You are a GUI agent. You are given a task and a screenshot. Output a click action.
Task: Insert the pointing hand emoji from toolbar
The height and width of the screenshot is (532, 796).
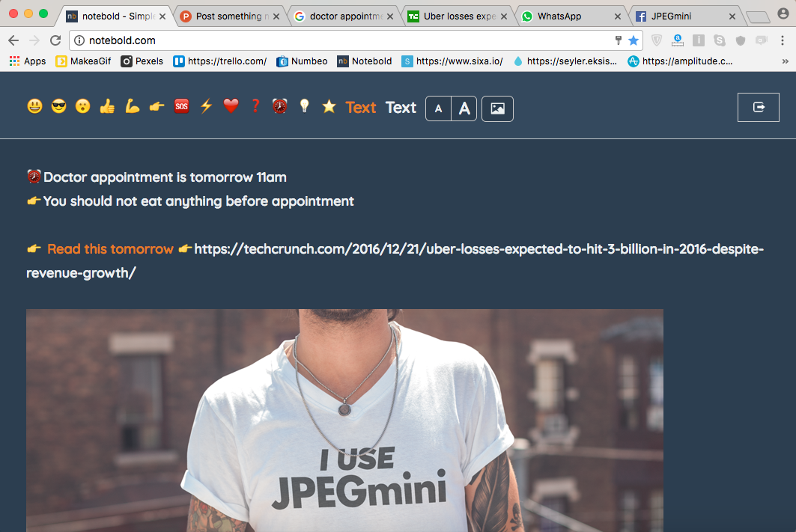pos(157,106)
